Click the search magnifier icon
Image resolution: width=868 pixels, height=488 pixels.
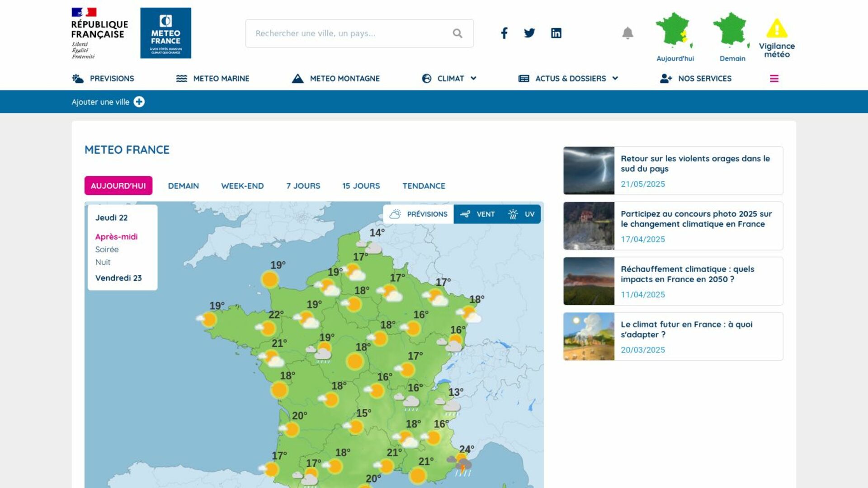point(458,33)
